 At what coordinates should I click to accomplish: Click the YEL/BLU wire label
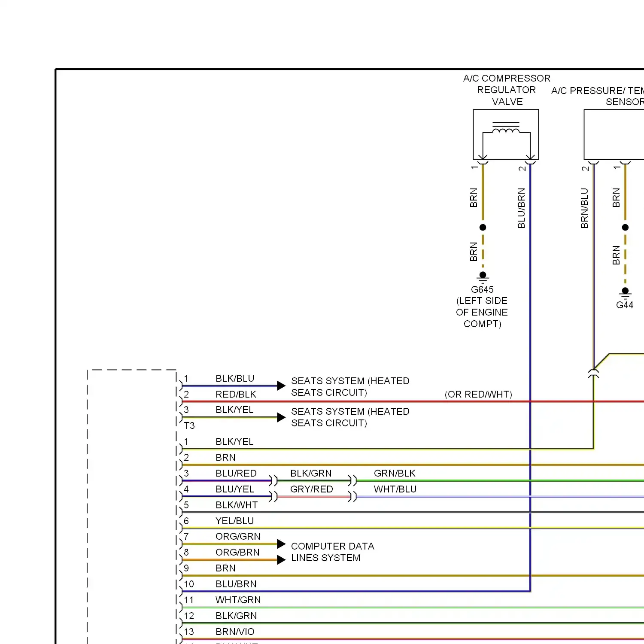[x=234, y=521]
